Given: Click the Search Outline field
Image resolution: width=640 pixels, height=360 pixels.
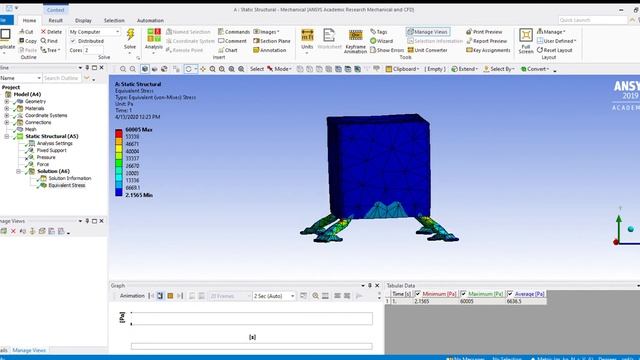Looking at the screenshot, I should [62, 78].
